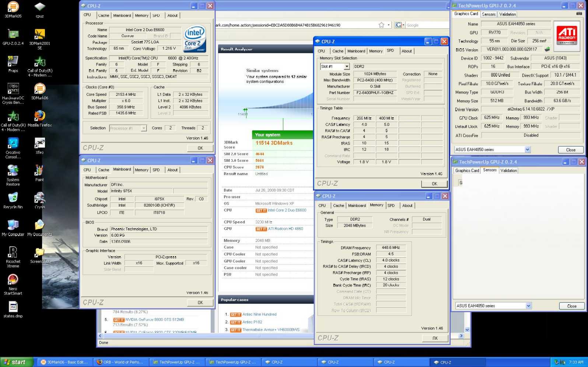
Task: Open Mozilla Firefox desktop icon
Action: [x=40, y=119]
